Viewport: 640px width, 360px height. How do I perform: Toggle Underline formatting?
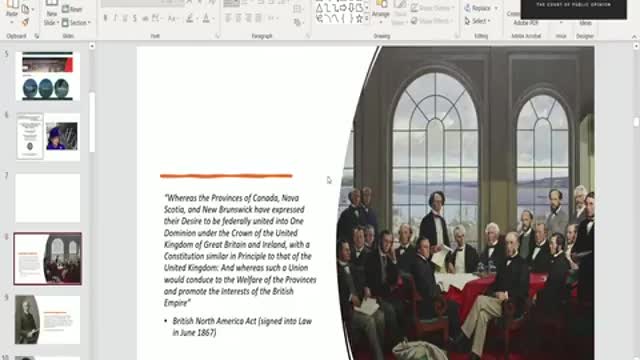[x=125, y=18]
